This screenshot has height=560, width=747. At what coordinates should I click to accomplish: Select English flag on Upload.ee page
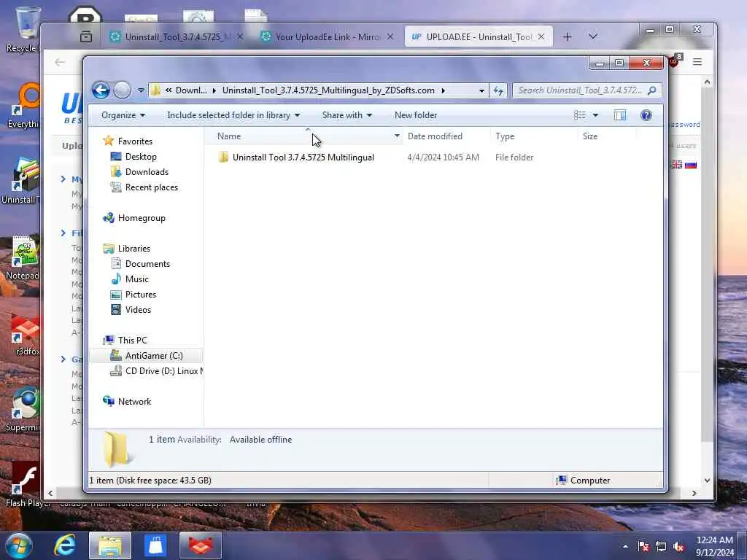pyautogui.click(x=676, y=164)
